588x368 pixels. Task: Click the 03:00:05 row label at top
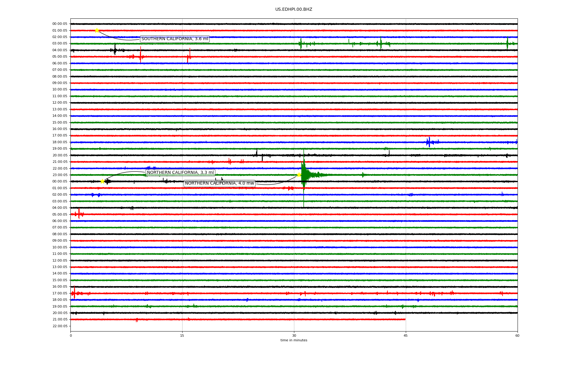click(x=60, y=44)
